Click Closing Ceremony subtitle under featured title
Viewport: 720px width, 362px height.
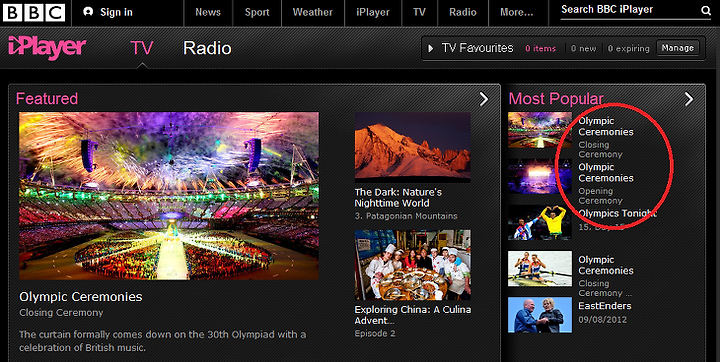pyautogui.click(x=61, y=312)
